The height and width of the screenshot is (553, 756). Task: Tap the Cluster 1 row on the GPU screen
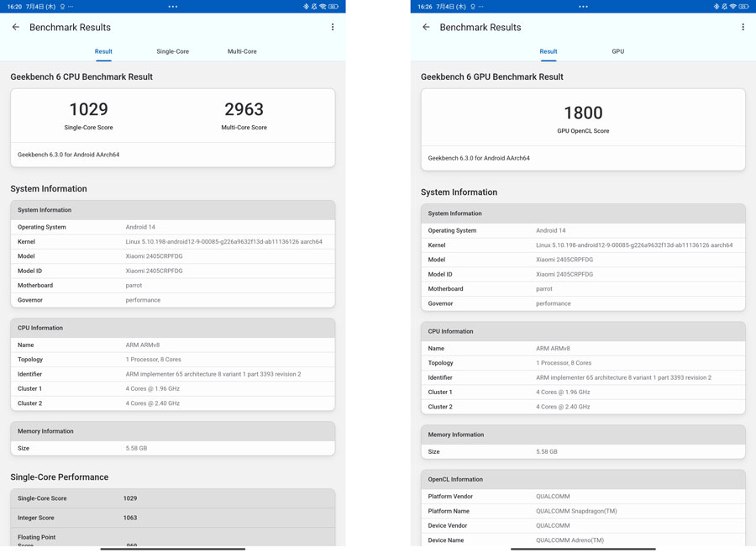point(583,392)
